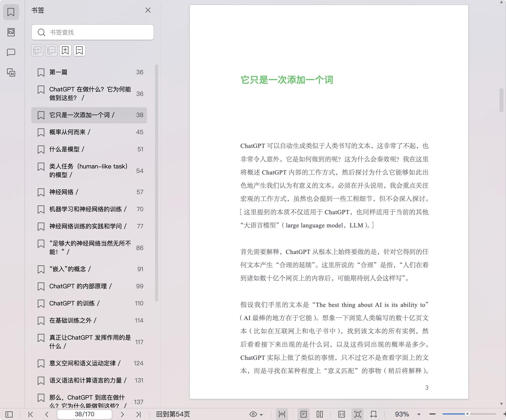506x420 pixels.
Task: Jump to bookmark 在基础训练之外
Action: point(89,321)
